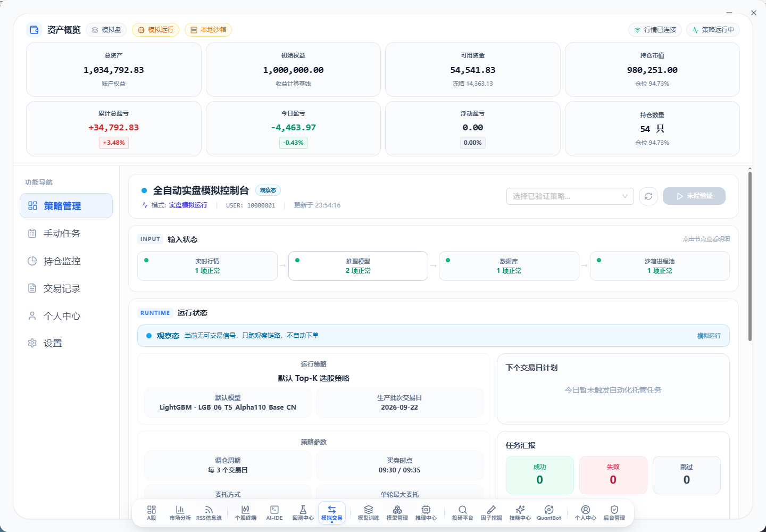
Task: Open 市场分析 in the bottom dock
Action: (180, 513)
